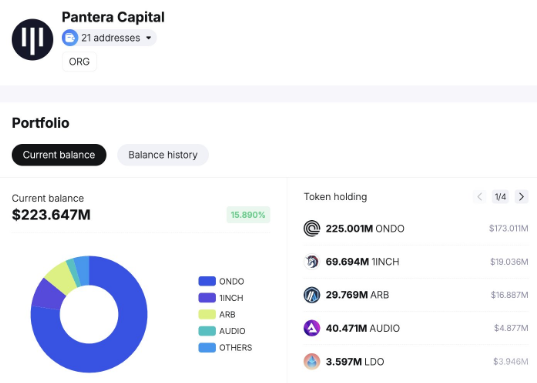Click the 15.890% change badge
537x383 pixels.
pyautogui.click(x=248, y=215)
